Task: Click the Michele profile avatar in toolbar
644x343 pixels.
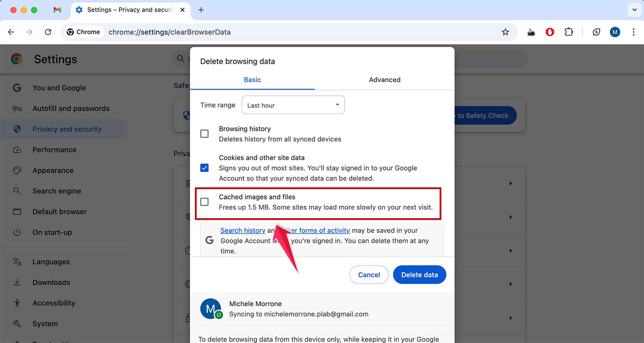Action: (x=615, y=32)
